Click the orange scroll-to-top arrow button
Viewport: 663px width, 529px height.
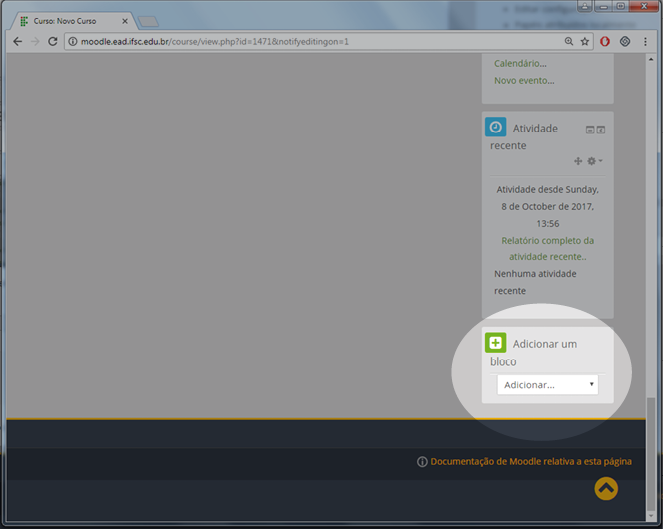(606, 488)
